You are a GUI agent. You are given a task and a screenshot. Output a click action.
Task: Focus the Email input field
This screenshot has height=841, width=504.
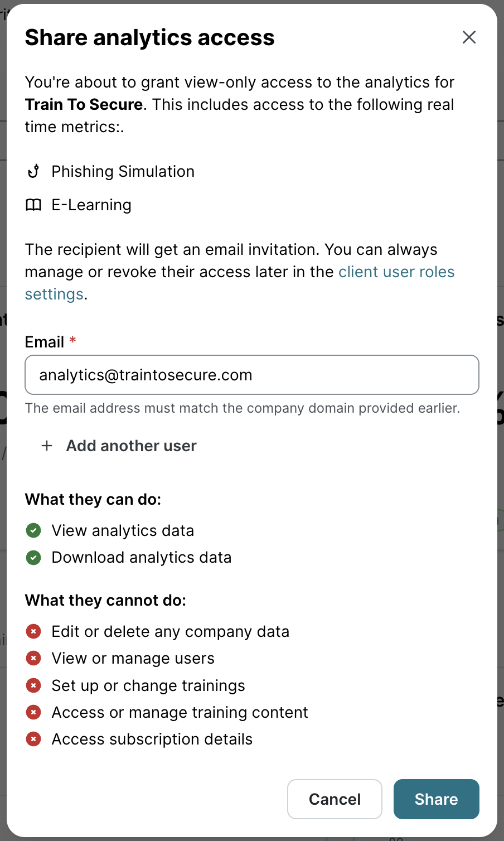252,375
